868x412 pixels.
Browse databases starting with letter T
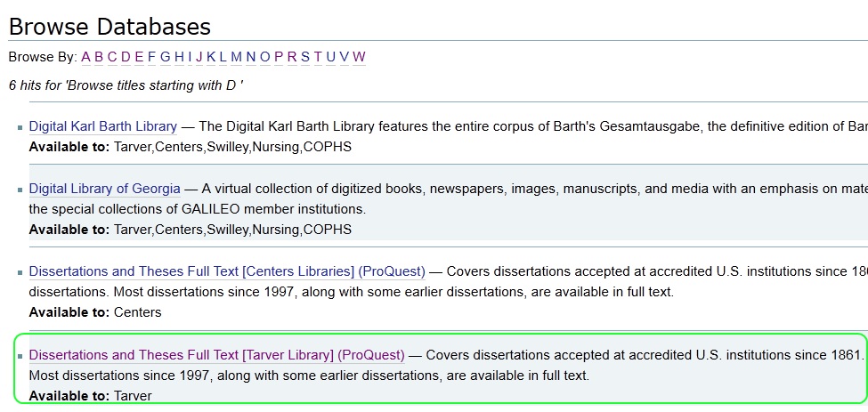[318, 56]
